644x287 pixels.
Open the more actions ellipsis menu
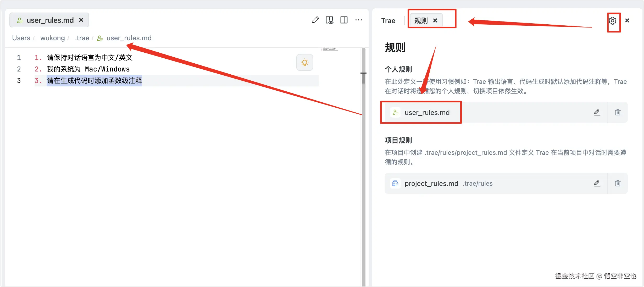pyautogui.click(x=358, y=20)
